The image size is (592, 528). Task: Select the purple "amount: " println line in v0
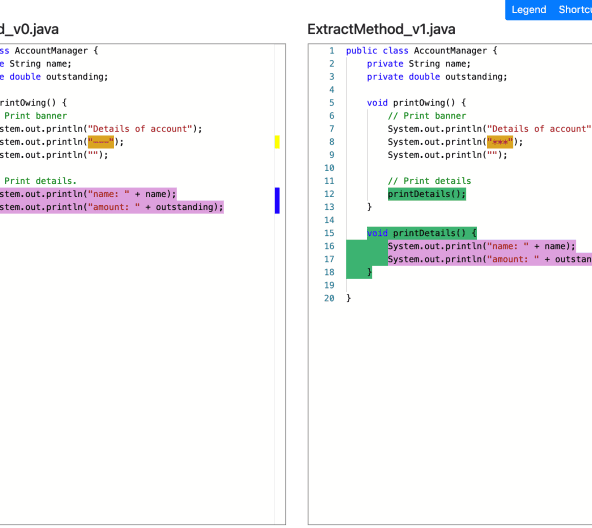[111, 207]
